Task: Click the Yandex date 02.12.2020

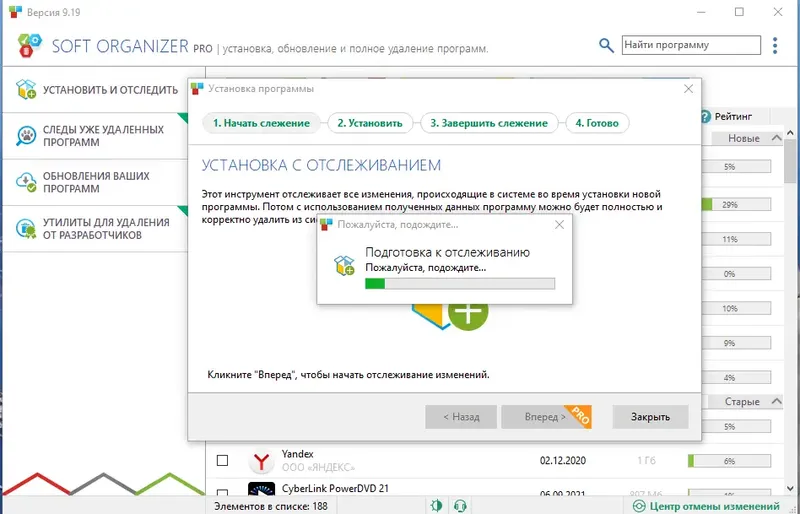Action: tap(563, 460)
